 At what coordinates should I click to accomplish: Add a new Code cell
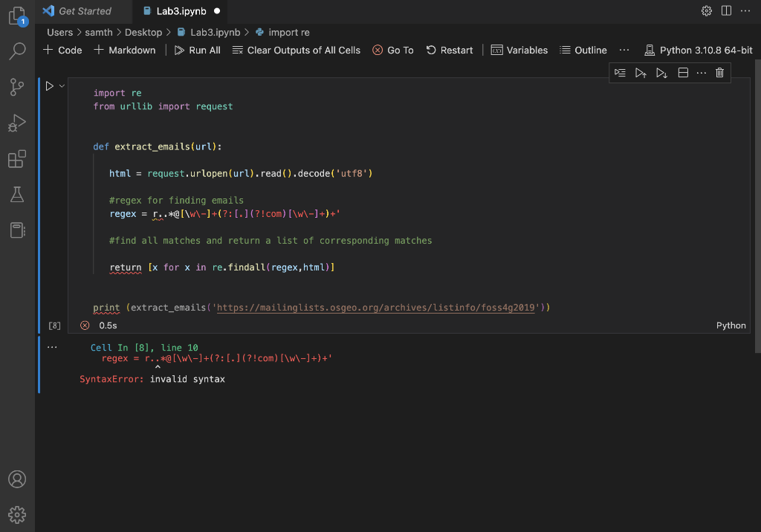62,50
